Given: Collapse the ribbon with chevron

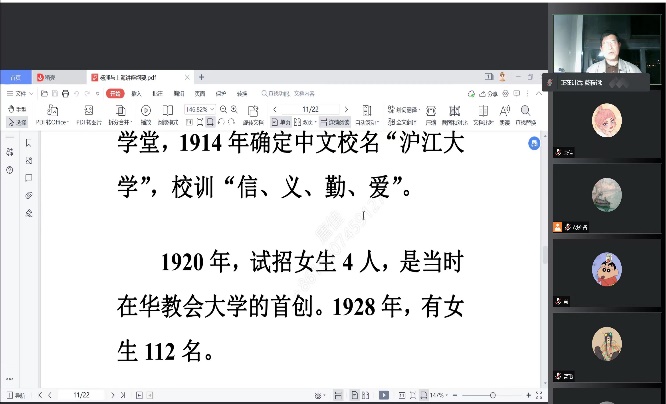Looking at the screenshot, I should [x=539, y=93].
